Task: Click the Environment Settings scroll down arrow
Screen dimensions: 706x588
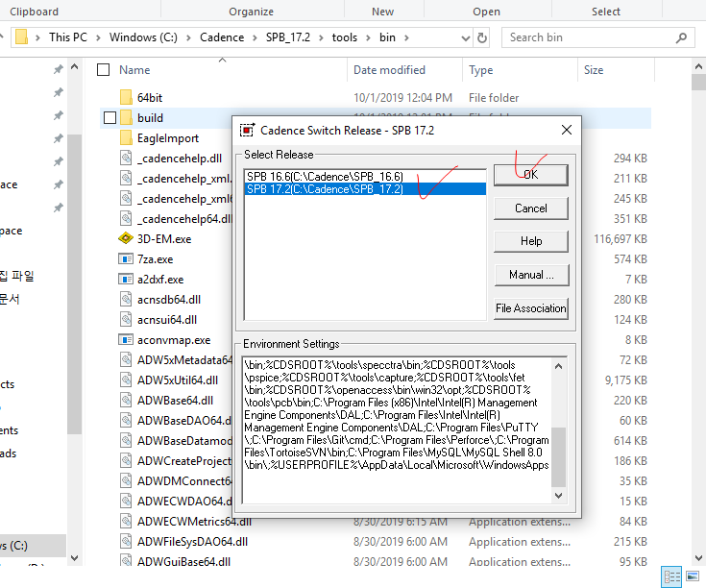Action: click(x=558, y=495)
